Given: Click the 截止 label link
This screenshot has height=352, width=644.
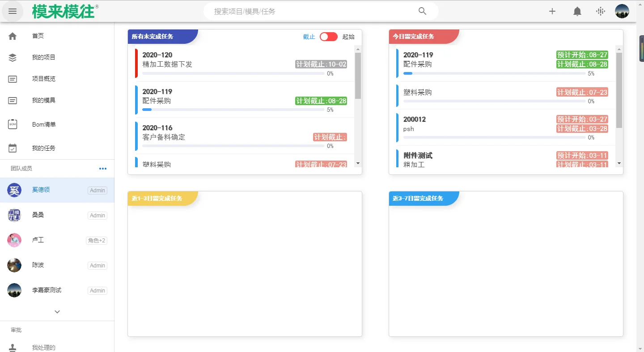Looking at the screenshot, I should [x=309, y=37].
